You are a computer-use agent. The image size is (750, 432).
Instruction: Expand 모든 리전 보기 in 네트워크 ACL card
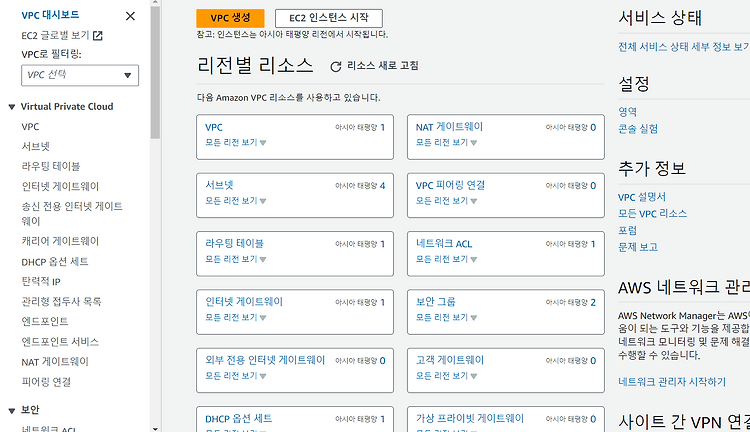446,259
